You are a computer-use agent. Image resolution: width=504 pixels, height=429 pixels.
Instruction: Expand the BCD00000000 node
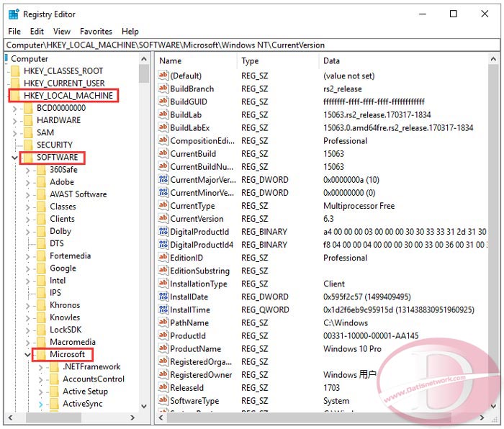pos(14,109)
